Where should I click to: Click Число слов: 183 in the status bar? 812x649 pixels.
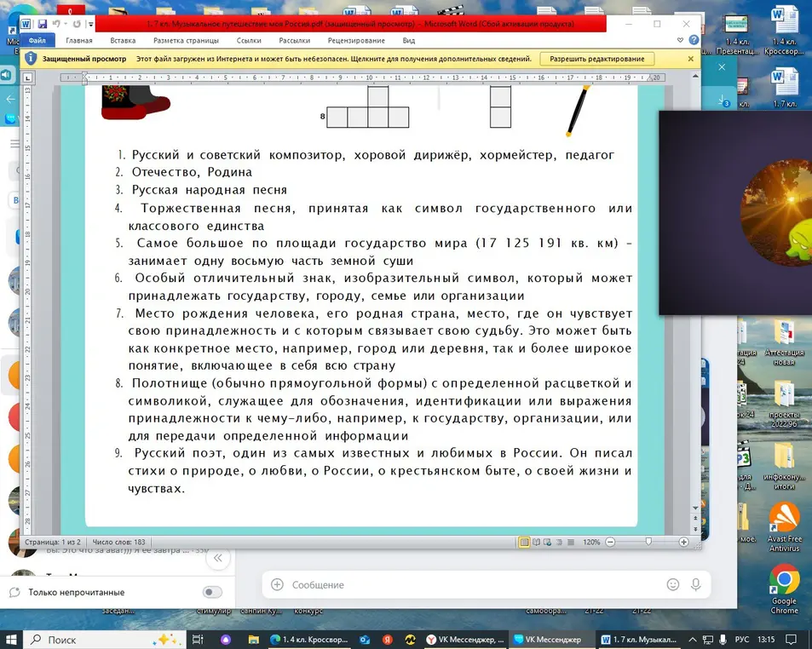point(118,543)
